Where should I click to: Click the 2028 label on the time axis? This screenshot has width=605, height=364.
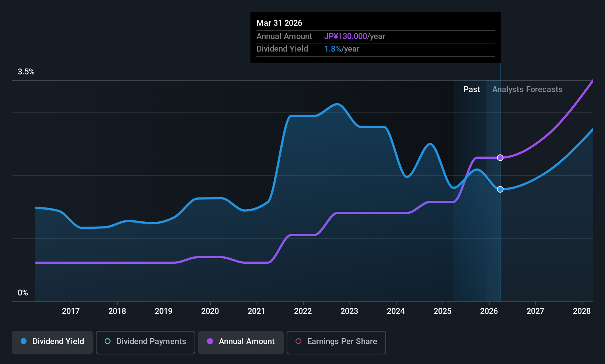point(582,311)
